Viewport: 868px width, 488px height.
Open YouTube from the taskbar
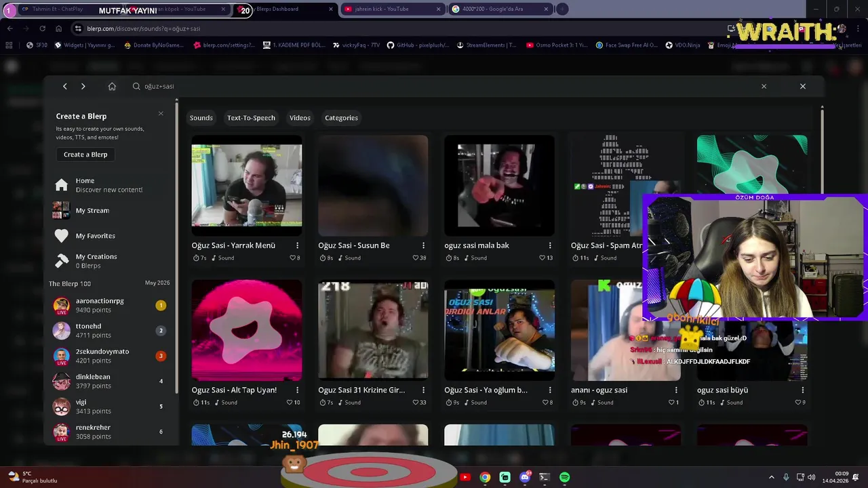pyautogui.click(x=465, y=477)
